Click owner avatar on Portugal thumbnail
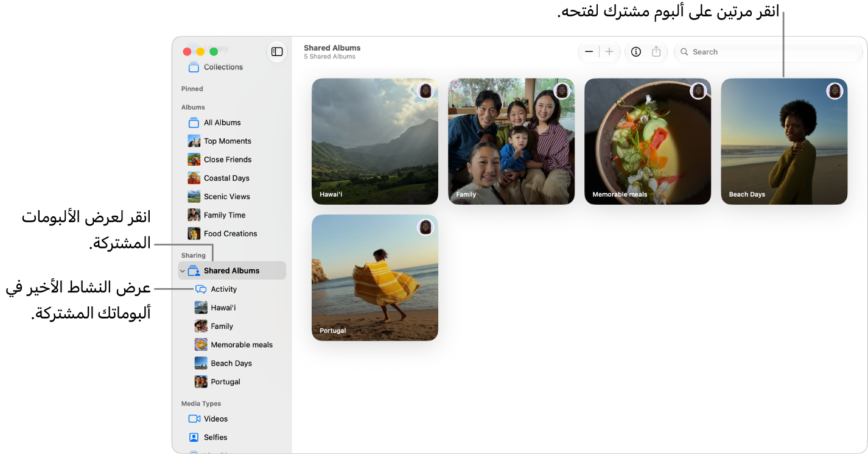Viewport: 868px width, 455px height. [x=425, y=227]
